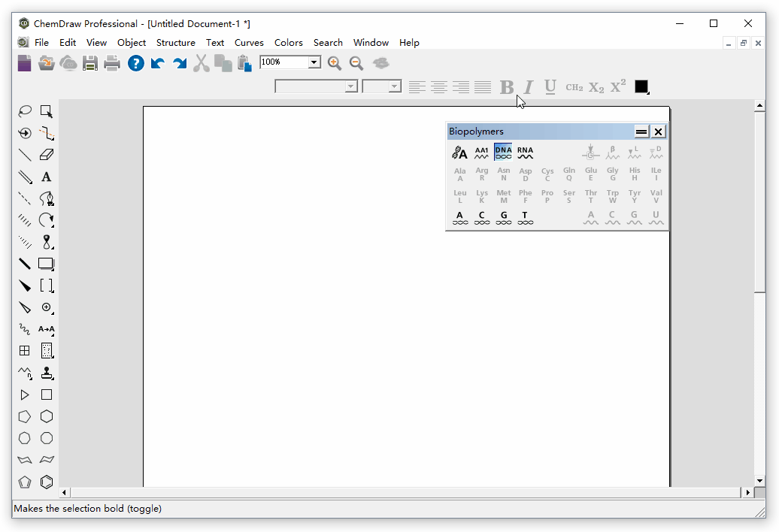Click the Undo arrow
Image resolution: width=779 pixels, height=532 pixels.
pos(157,63)
